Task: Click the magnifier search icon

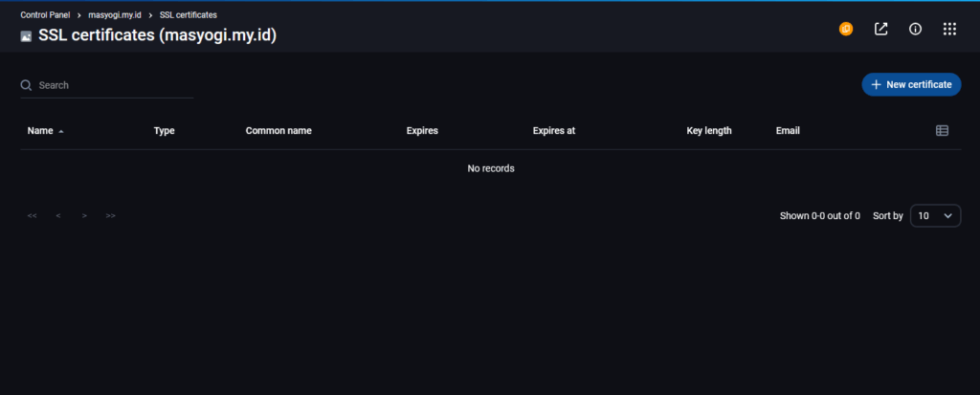Action: pos(27,85)
